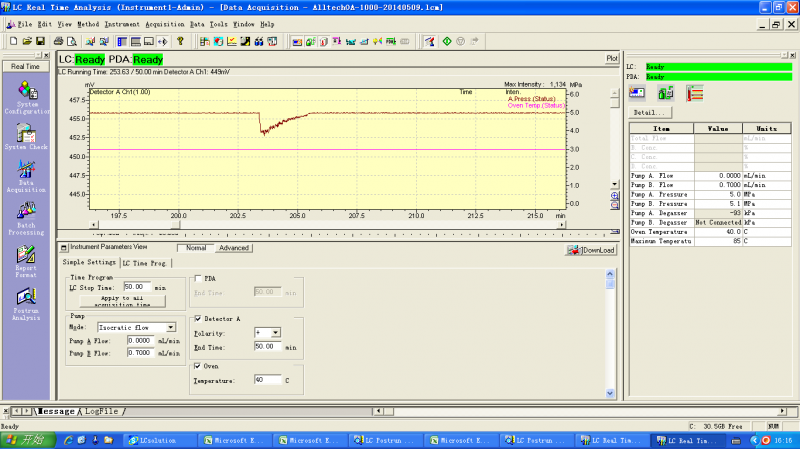800x449 pixels.
Task: Toggle the Oven checkbox
Action: (197, 366)
